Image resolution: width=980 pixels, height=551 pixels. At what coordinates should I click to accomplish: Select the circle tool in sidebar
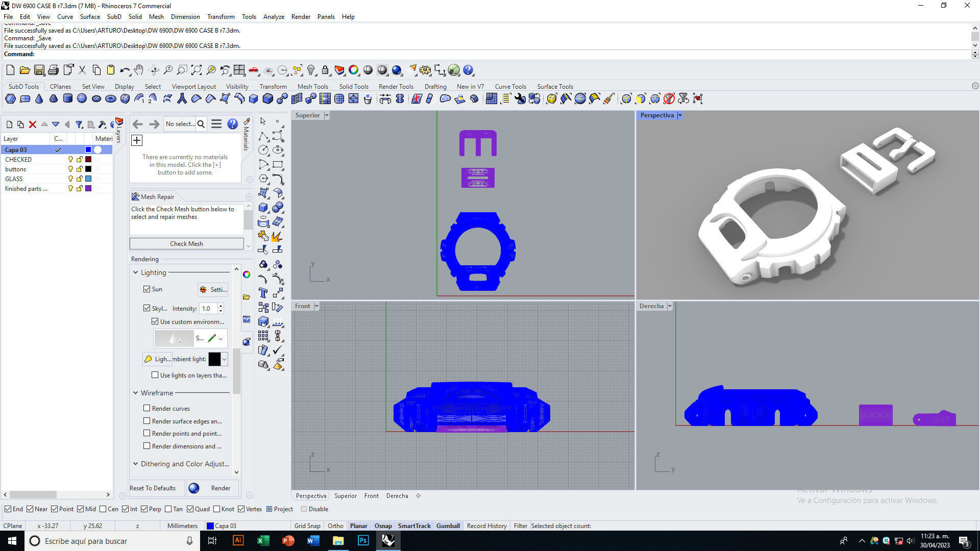tap(263, 150)
